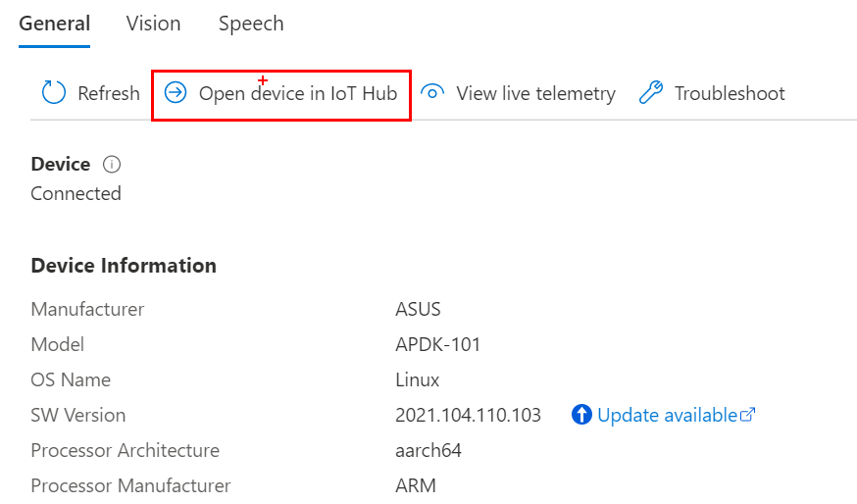857x504 pixels.
Task: Click the external link icon after Update available
Action: click(x=748, y=415)
